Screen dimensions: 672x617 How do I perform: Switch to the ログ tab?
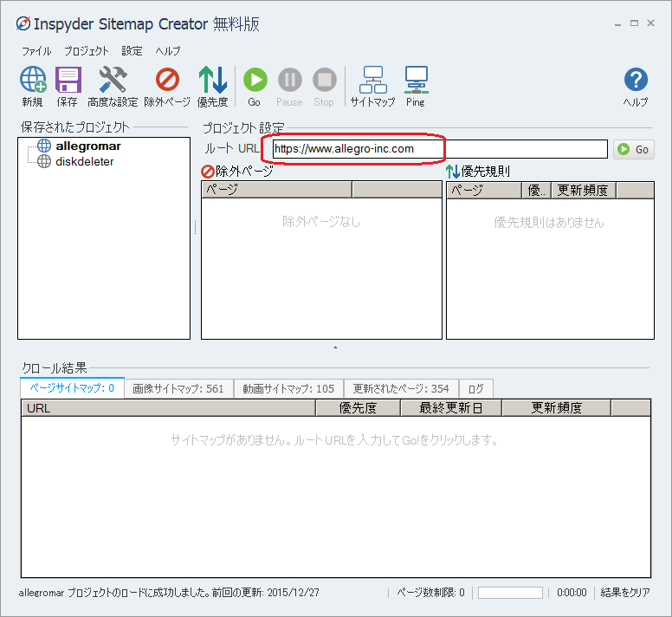(475, 388)
